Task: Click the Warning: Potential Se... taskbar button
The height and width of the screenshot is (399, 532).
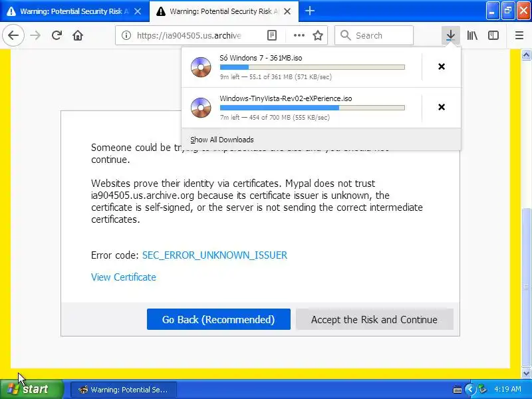Action: point(124,390)
